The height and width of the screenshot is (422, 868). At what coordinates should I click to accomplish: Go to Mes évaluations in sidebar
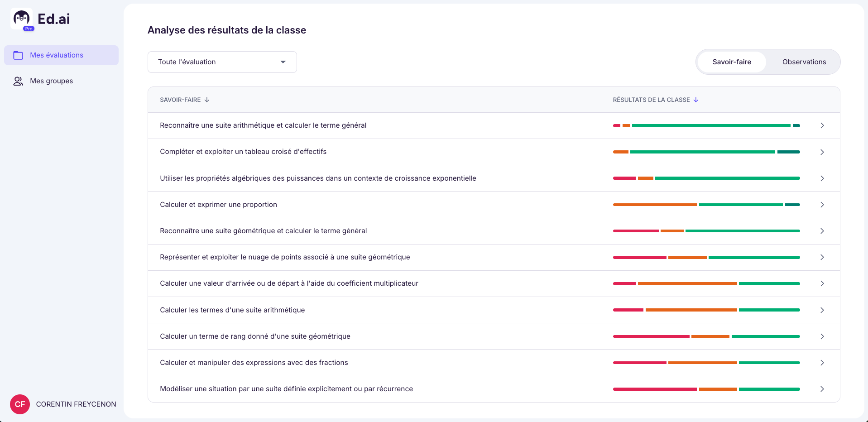57,55
